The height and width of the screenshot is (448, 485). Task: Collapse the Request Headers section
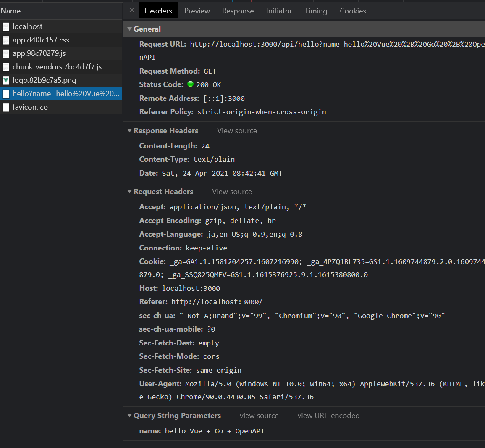pos(130,192)
